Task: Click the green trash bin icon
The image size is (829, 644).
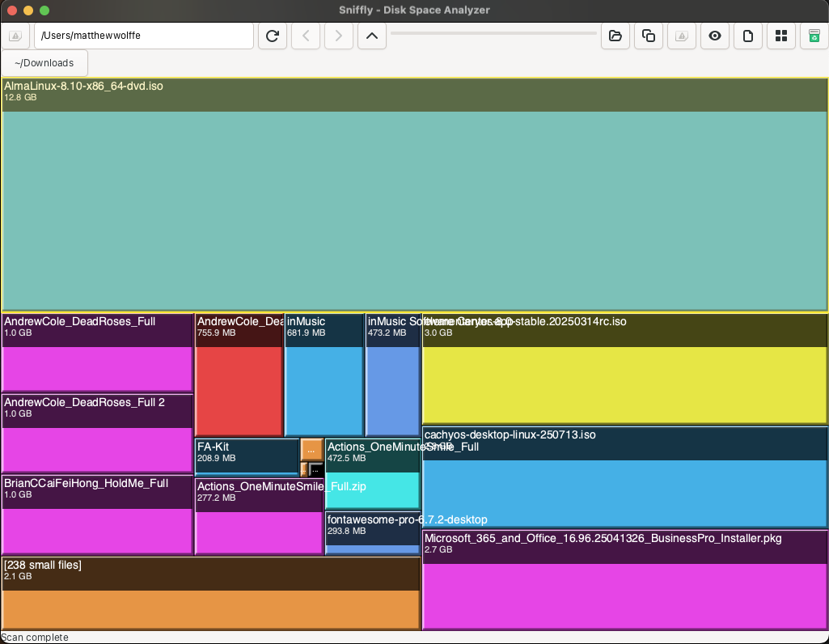Action: pyautogui.click(x=814, y=36)
